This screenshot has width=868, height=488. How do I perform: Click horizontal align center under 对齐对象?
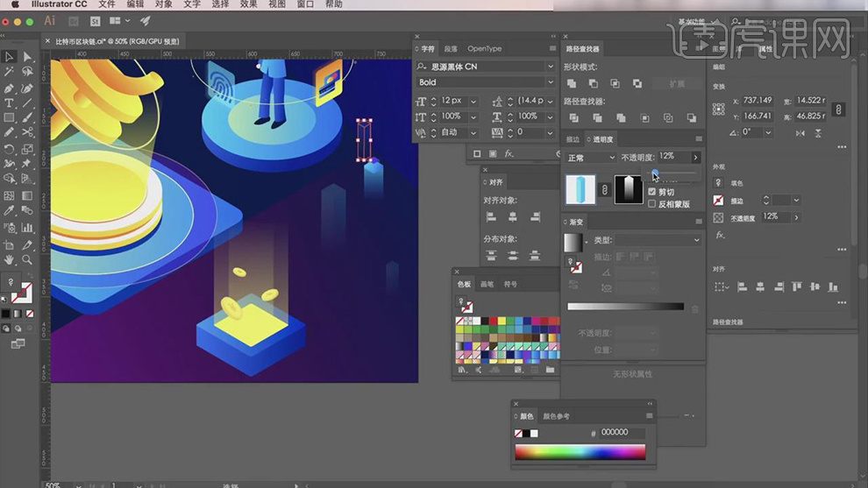[x=513, y=216]
